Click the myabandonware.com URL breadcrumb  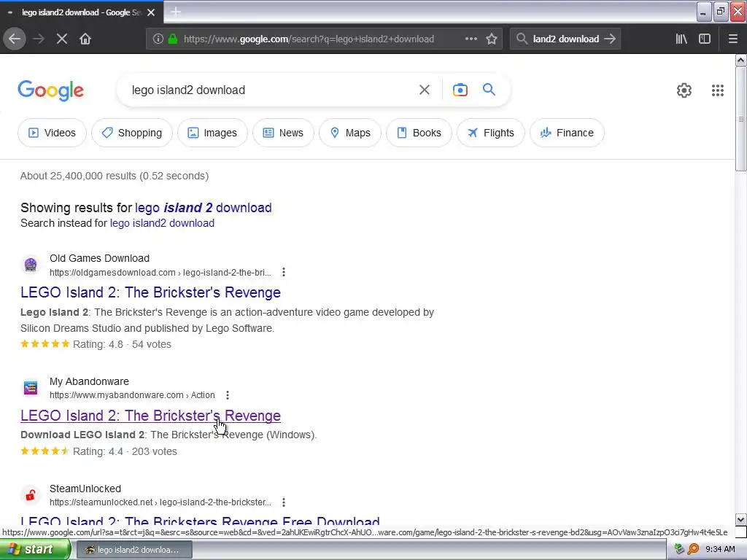click(x=132, y=395)
